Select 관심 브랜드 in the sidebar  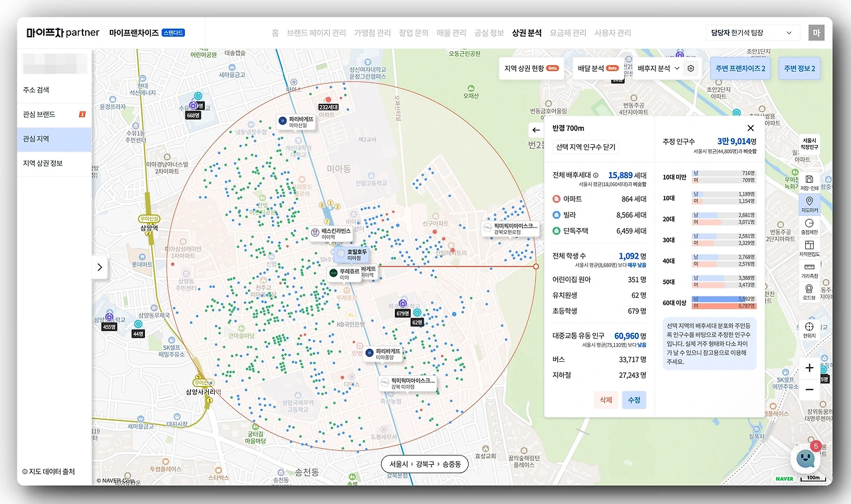point(55,114)
